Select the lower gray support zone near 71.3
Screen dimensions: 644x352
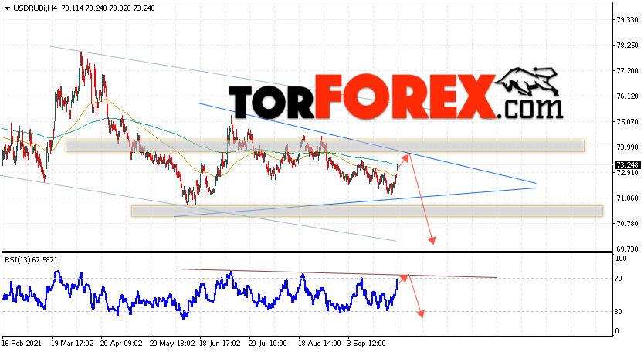[x=368, y=211]
